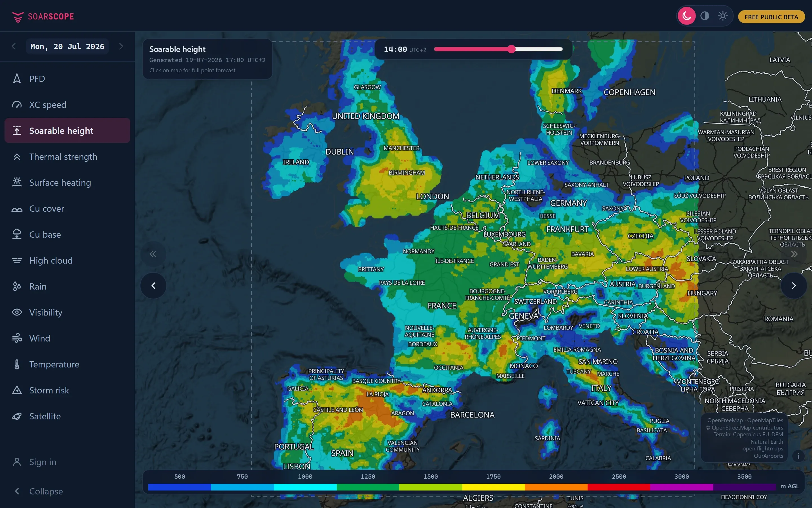Screen dimensions: 812x508
Task: Click the 14:00 time readout
Action: [395, 49]
